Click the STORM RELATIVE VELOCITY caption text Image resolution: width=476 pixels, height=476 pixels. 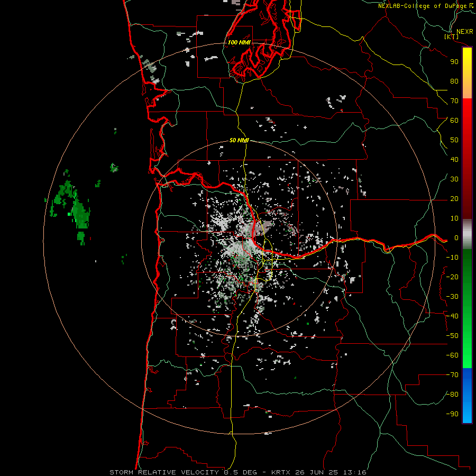tap(164, 472)
